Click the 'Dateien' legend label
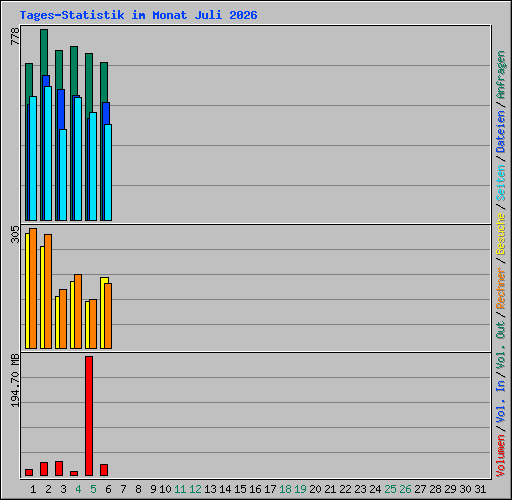This screenshot has height=500, width=512. coord(500,132)
